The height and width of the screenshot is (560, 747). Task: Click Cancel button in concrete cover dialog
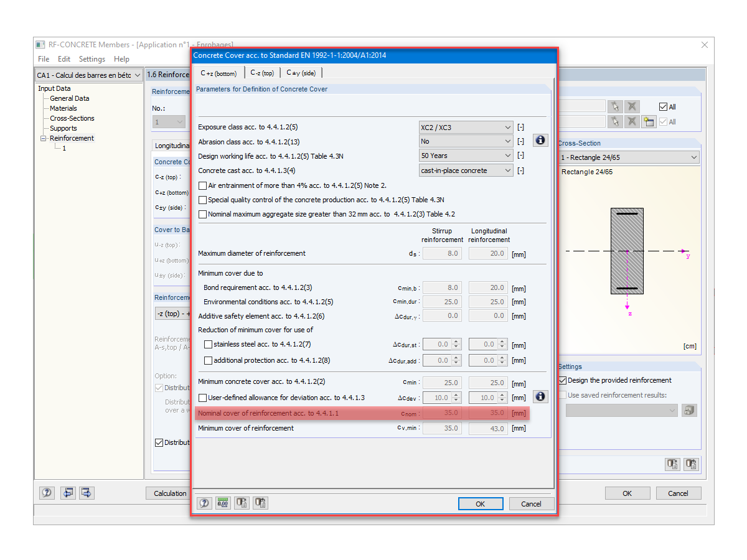point(531,504)
